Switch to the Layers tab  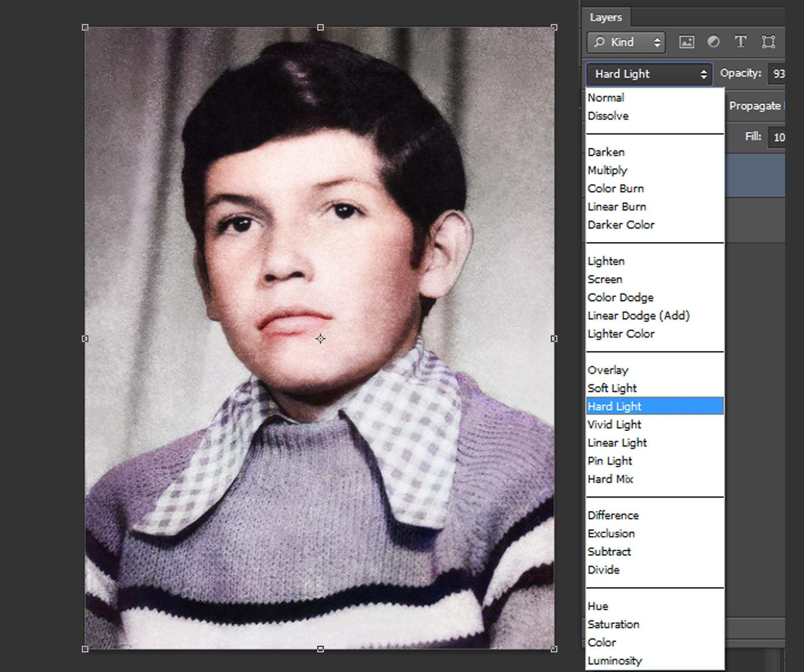(606, 17)
